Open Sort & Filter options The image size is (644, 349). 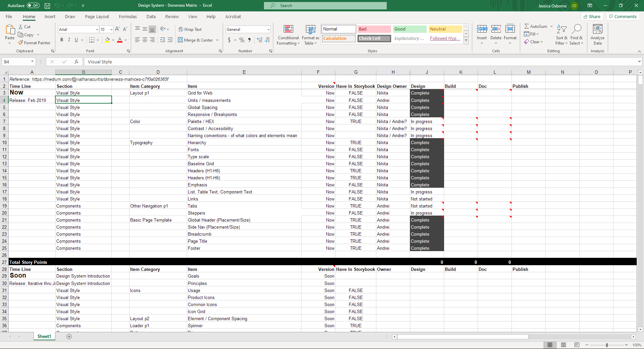coord(561,35)
